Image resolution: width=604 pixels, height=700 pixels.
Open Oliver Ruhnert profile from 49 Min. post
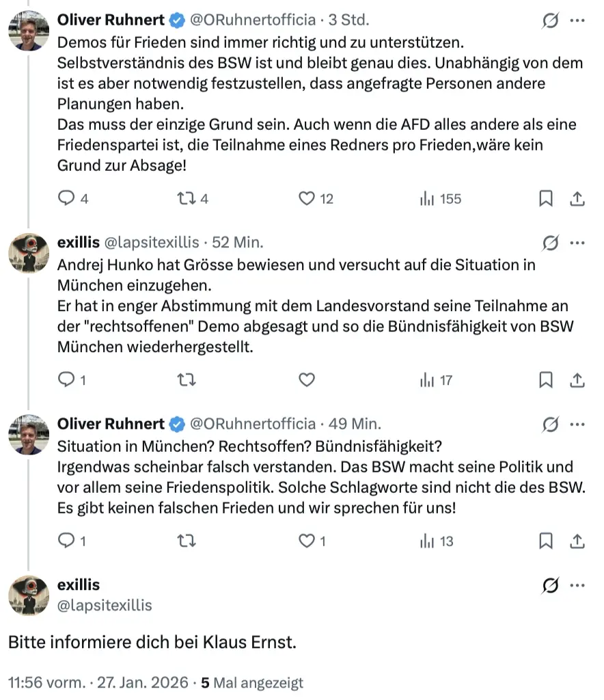(111, 424)
